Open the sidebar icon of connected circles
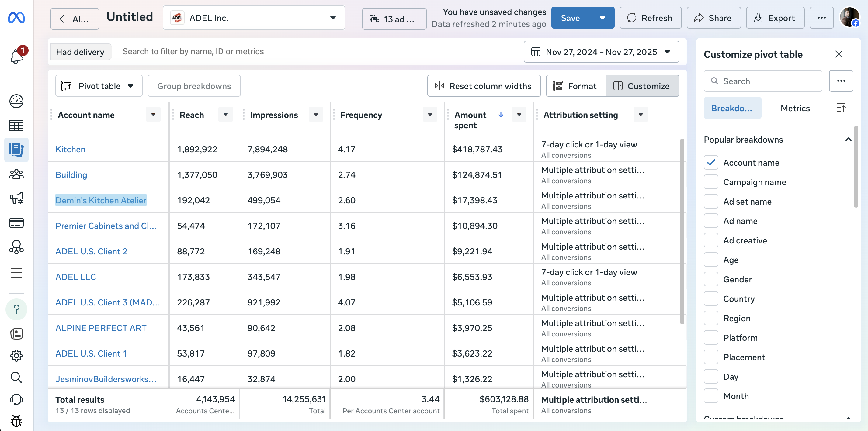868x431 pixels. [x=16, y=247]
